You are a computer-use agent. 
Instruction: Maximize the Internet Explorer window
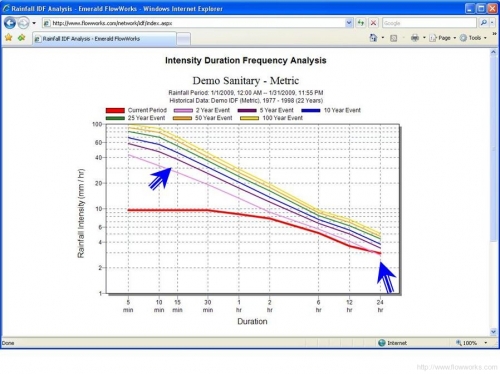pyautogui.click(x=481, y=8)
